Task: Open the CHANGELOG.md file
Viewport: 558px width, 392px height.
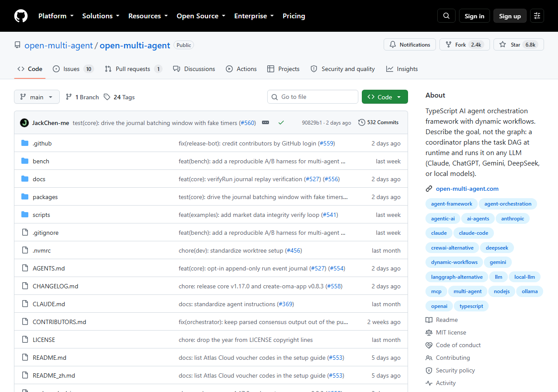Action: (x=55, y=286)
